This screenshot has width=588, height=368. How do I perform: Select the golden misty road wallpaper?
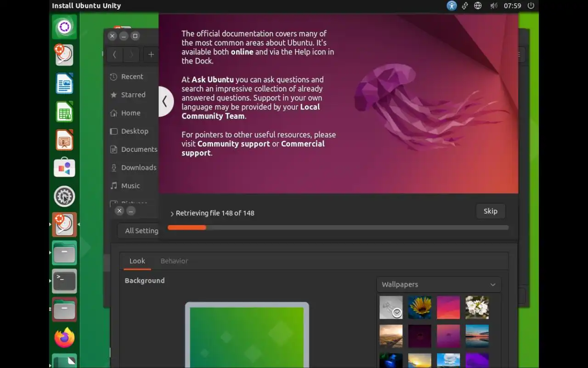pos(391,336)
